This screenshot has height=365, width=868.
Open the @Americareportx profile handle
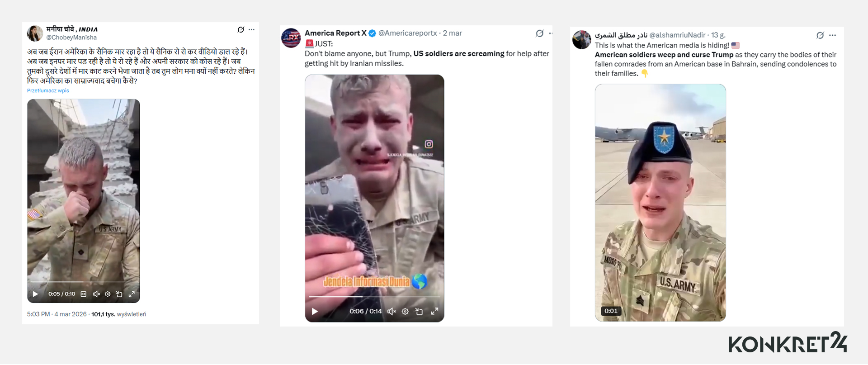(x=407, y=33)
